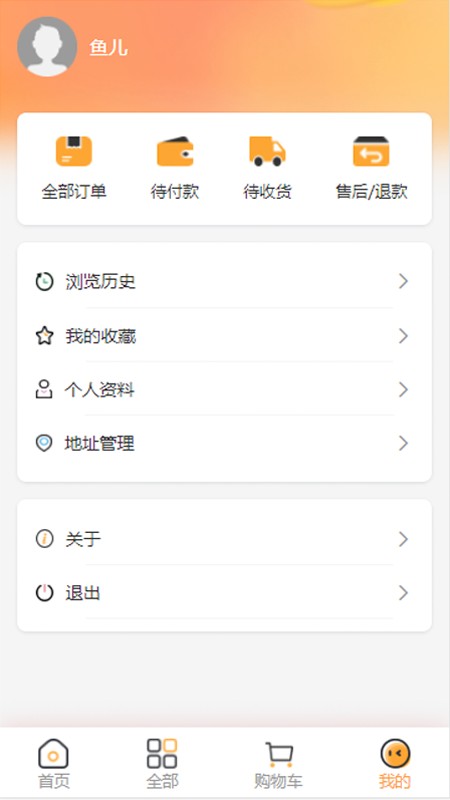The width and height of the screenshot is (450, 800).
Task: Tap the 待付款 wallet icon
Action: [x=175, y=152]
